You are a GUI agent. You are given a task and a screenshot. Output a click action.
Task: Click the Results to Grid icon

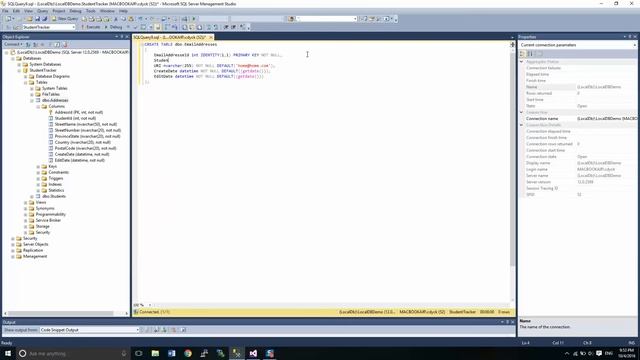[191, 27]
